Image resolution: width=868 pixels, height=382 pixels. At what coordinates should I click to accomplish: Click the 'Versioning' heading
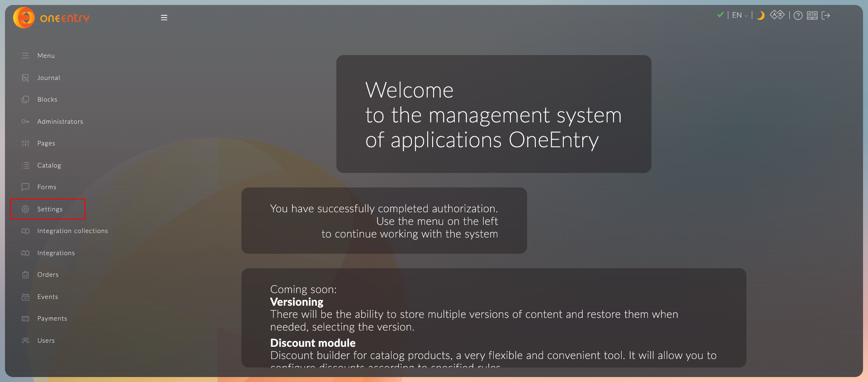point(297,302)
